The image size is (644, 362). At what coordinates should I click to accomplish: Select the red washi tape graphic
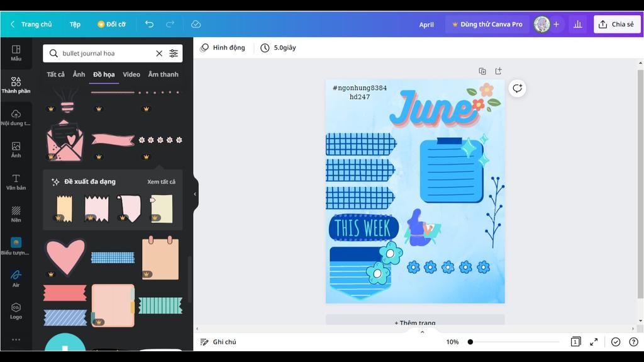point(65,293)
